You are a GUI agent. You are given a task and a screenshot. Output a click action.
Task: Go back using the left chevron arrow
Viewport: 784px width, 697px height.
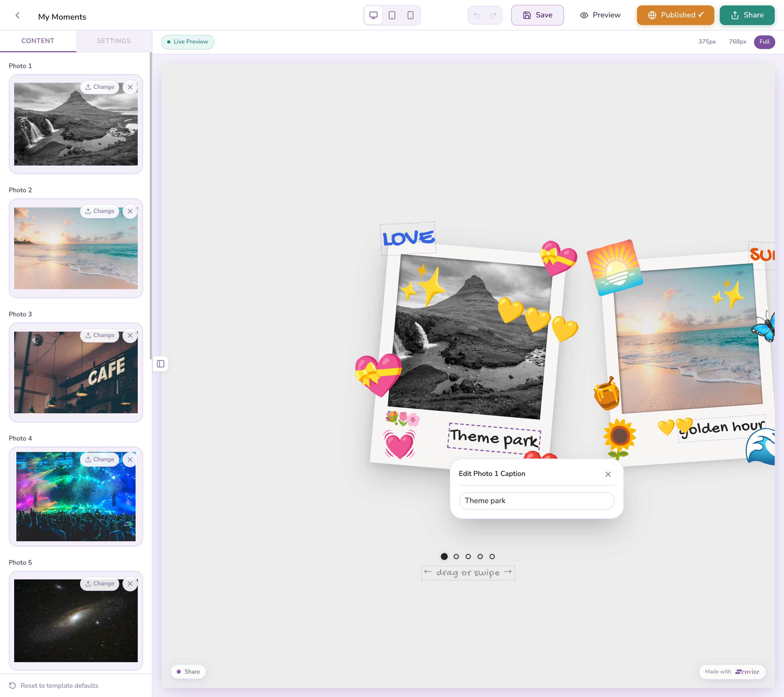point(17,15)
